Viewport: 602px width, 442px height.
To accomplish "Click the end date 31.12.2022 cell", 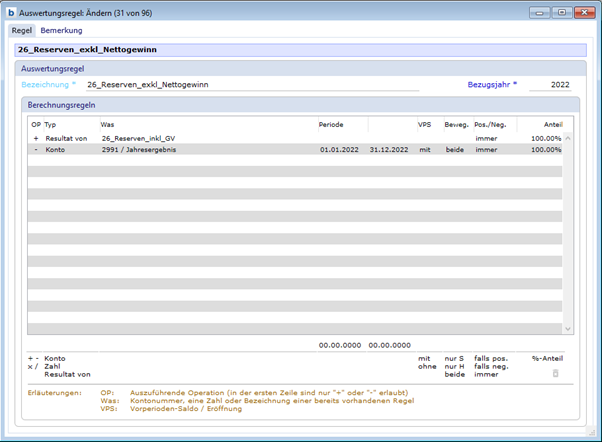I will coord(388,149).
